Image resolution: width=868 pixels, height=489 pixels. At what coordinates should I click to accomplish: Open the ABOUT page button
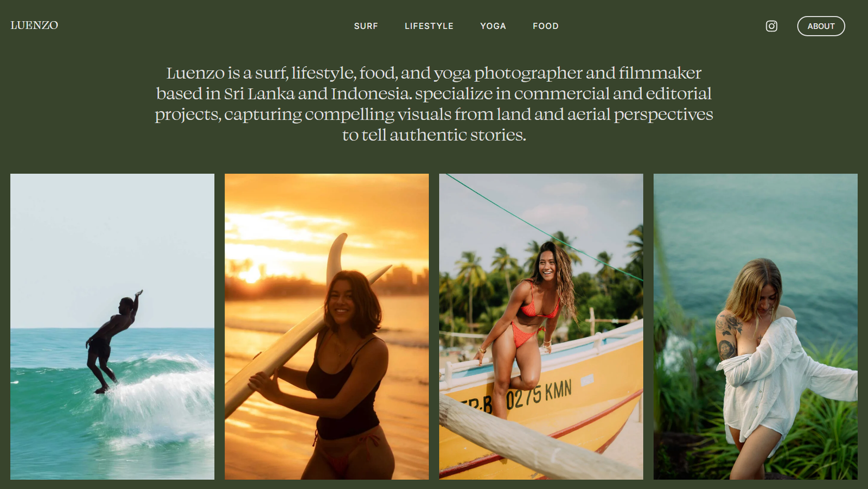[821, 26]
